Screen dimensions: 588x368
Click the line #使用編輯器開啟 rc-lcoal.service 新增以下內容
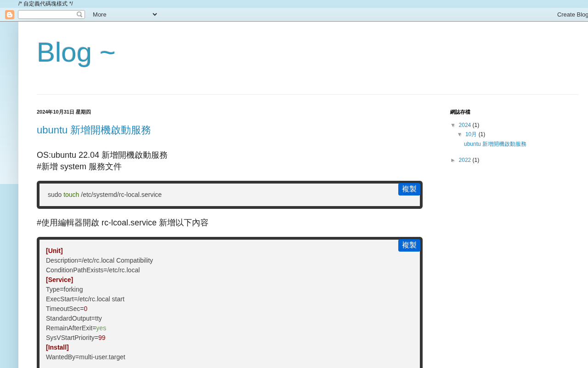coord(123,223)
